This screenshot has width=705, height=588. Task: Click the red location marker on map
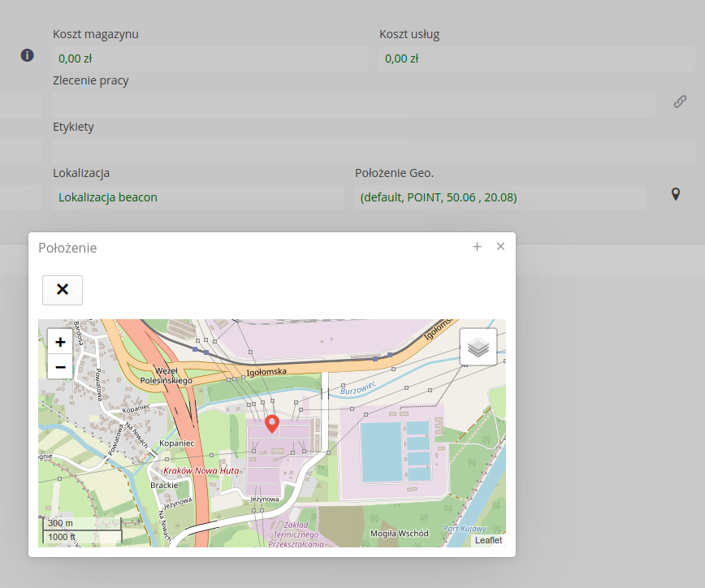click(273, 423)
